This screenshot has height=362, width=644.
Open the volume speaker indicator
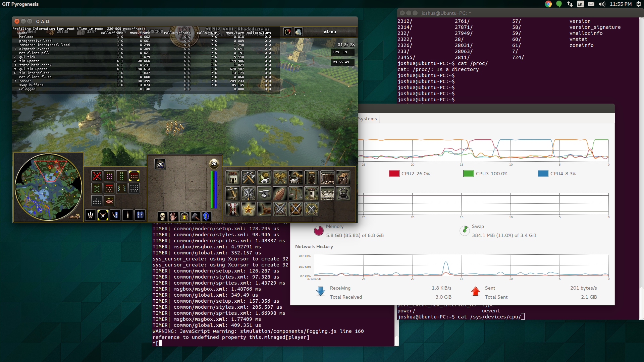click(x=602, y=4)
